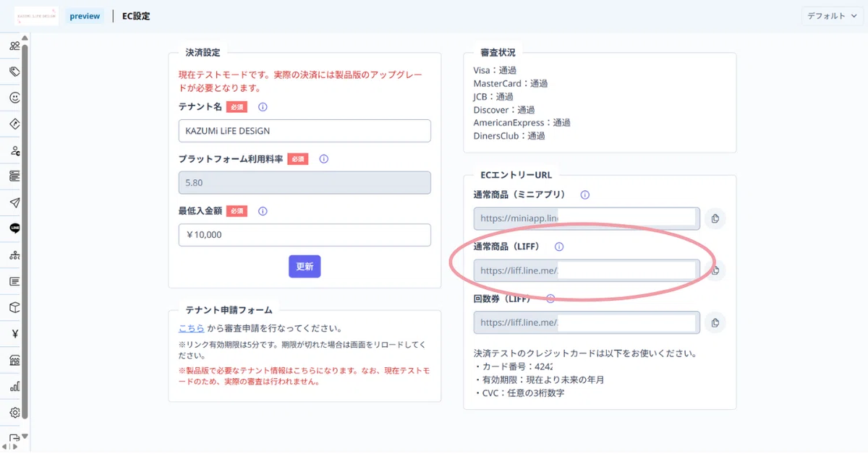Open the cube product icon in sidebar

[x=14, y=307]
